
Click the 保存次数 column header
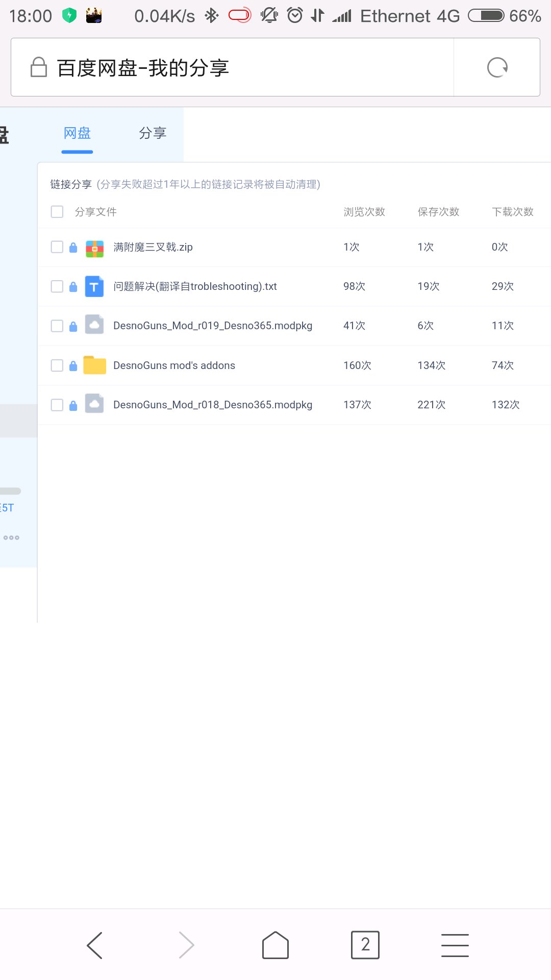438,212
